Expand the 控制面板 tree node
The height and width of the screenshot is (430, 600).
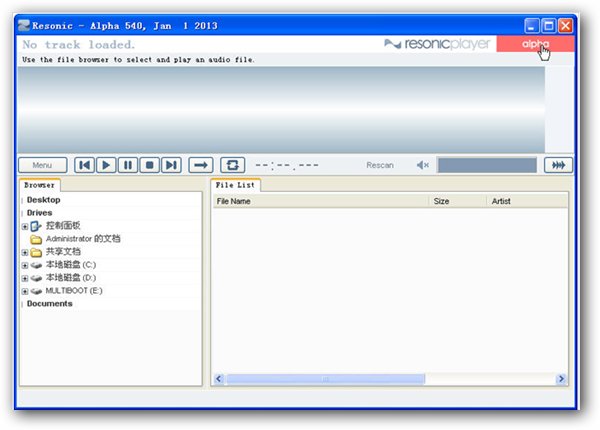pyautogui.click(x=25, y=226)
